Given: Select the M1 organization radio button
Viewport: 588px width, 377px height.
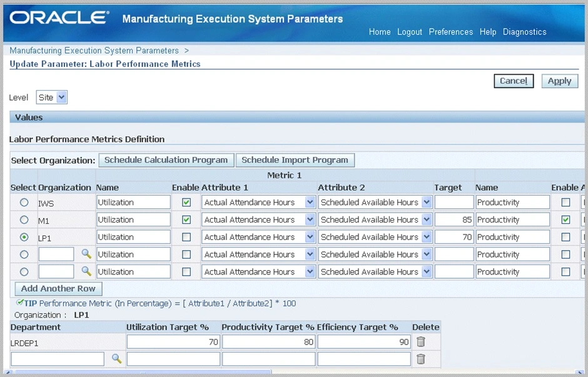Looking at the screenshot, I should (x=24, y=220).
